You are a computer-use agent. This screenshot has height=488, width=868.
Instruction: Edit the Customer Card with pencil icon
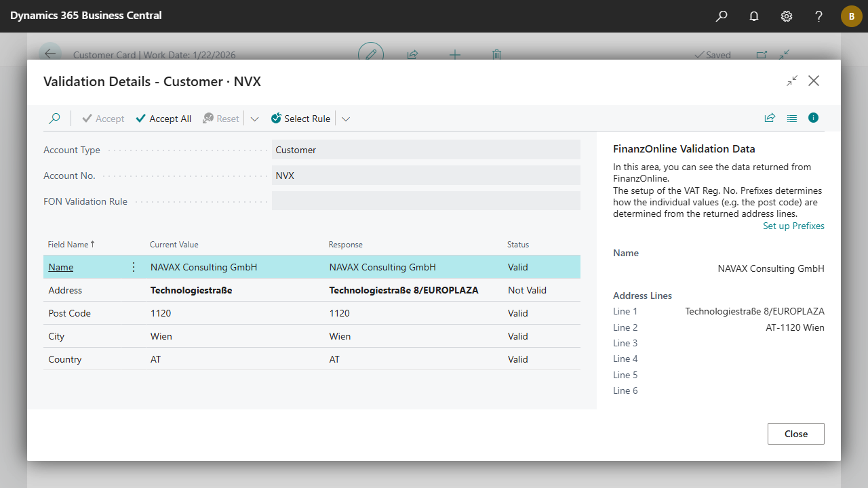pyautogui.click(x=371, y=54)
